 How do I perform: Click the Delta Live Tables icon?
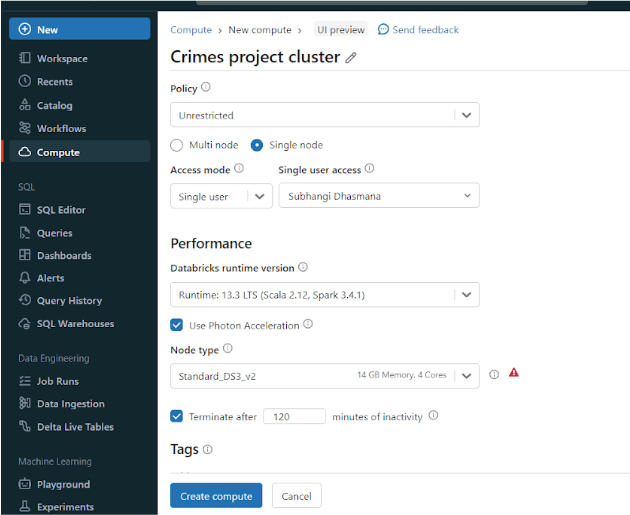point(25,426)
